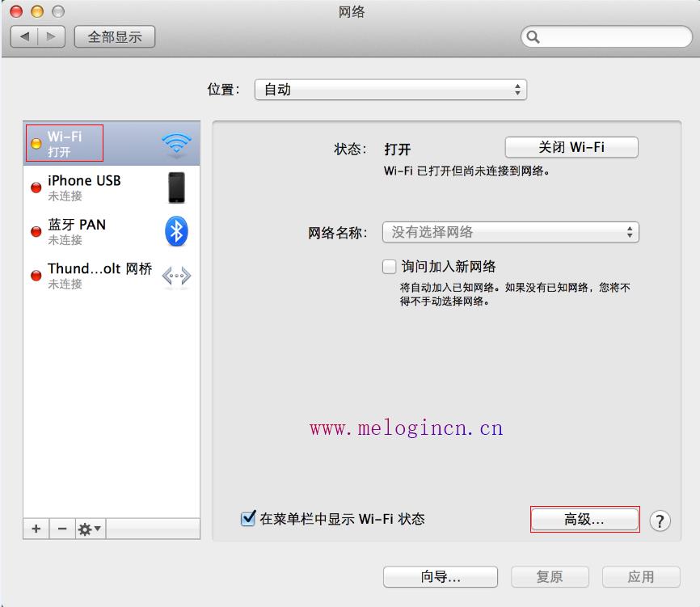Click the 向导... button

point(441,577)
